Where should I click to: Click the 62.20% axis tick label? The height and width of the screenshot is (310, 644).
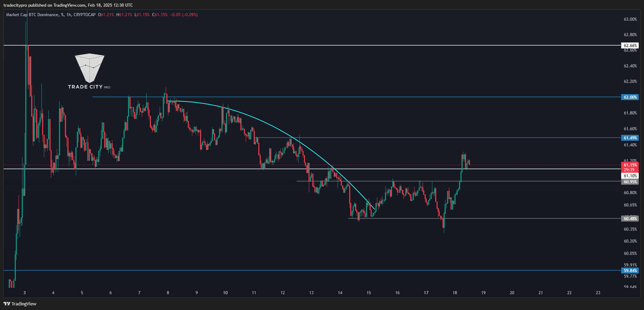pyautogui.click(x=630, y=81)
